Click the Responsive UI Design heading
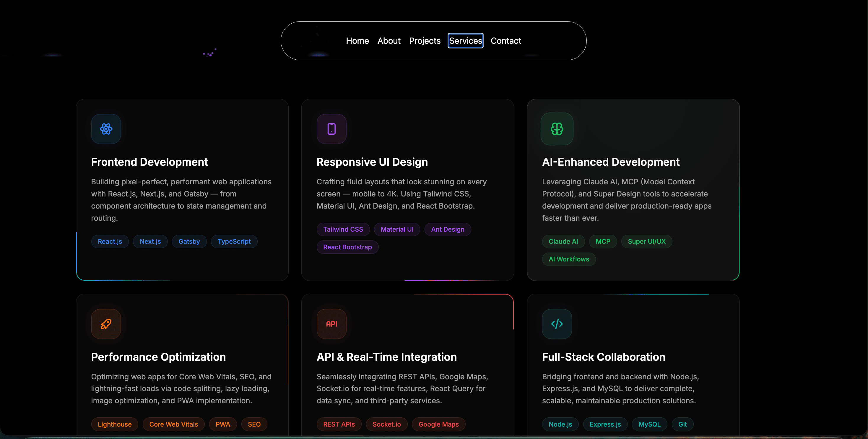This screenshot has width=868, height=439. [372, 162]
